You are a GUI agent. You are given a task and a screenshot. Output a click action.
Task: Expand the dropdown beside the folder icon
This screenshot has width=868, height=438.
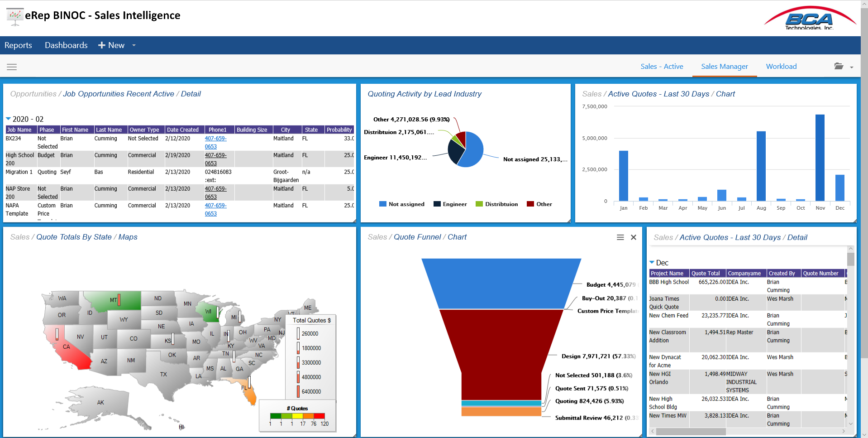point(852,67)
